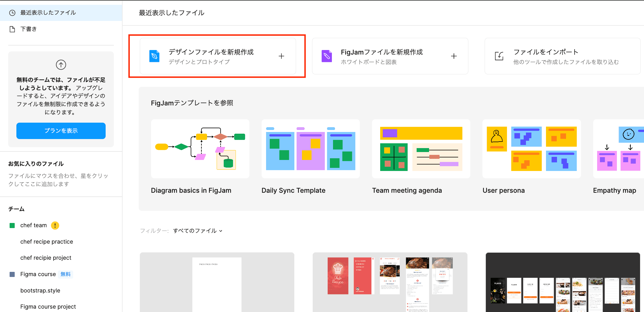
Task: Create a new design file card
Action: point(218,56)
